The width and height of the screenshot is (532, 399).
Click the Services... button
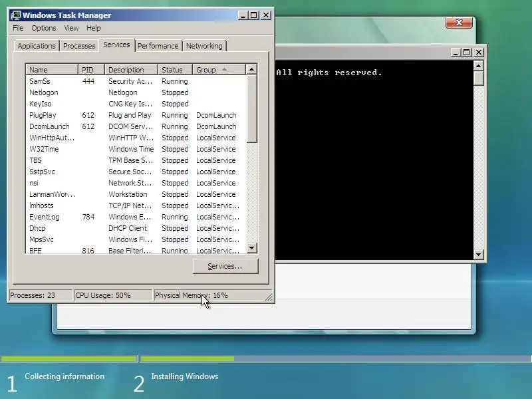pyautogui.click(x=225, y=267)
